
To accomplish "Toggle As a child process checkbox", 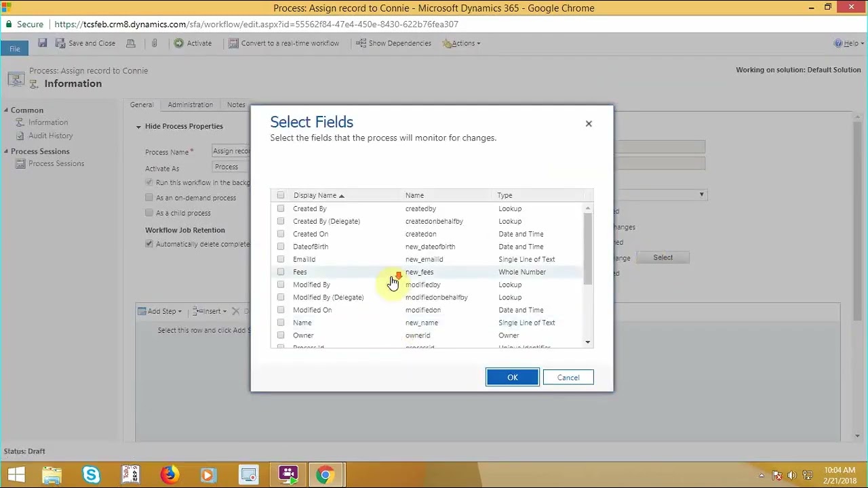I will (x=149, y=212).
